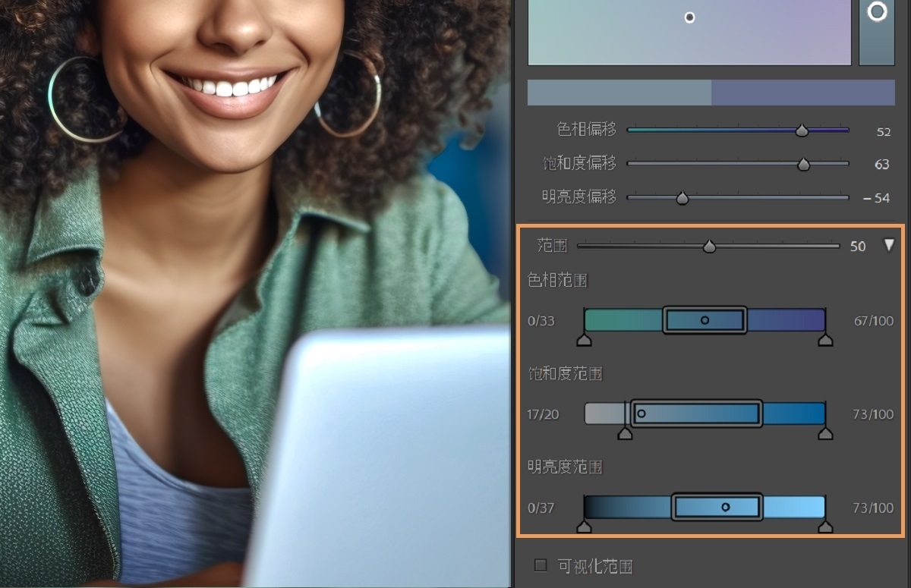Click the 明亮度偏移 slider handle
Screen dimensions: 911x588
(x=682, y=198)
